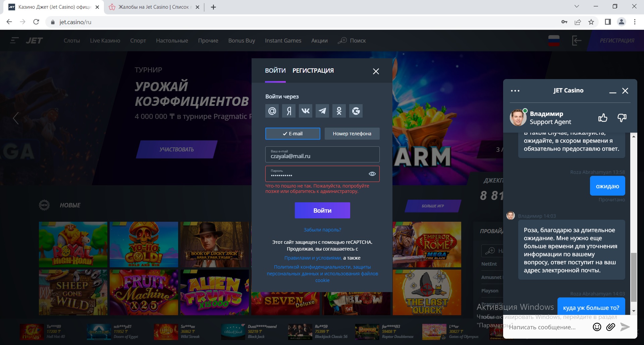This screenshot has height=345, width=644.
Task: Open Забыли пароль? link
Action: 322,230
